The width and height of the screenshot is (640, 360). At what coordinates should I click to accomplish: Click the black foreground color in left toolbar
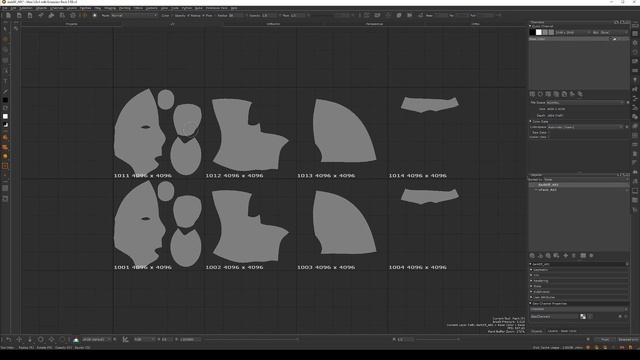pyautogui.click(x=5, y=100)
